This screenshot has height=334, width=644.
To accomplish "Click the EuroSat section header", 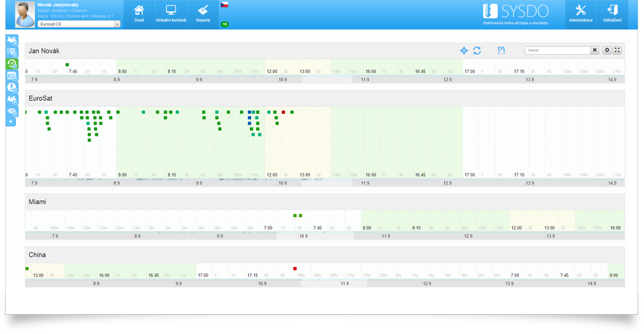I will (324, 98).
